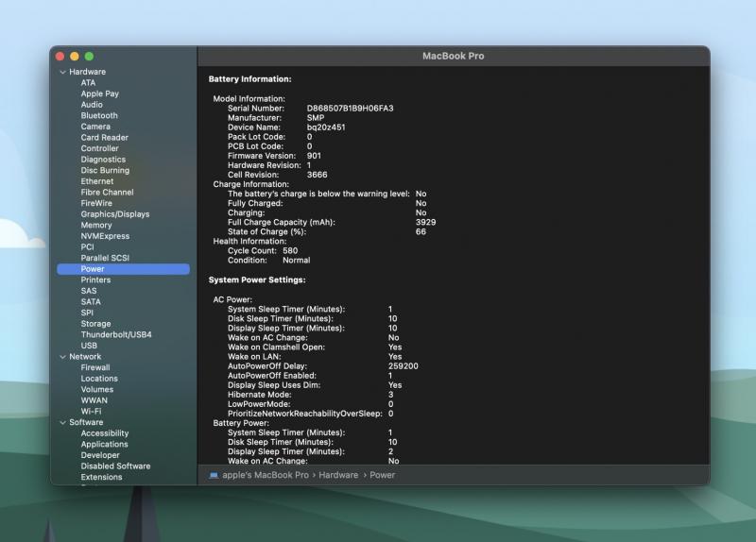This screenshot has height=542, width=756.
Task: Click the Network category label
Action: pyautogui.click(x=85, y=357)
